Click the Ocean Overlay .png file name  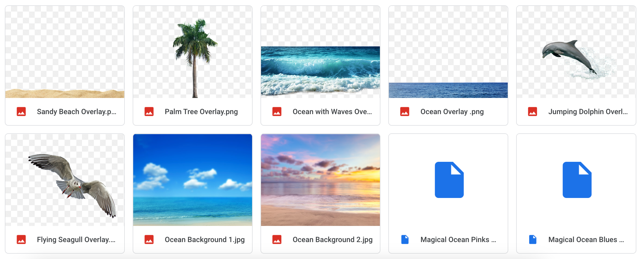[452, 112]
